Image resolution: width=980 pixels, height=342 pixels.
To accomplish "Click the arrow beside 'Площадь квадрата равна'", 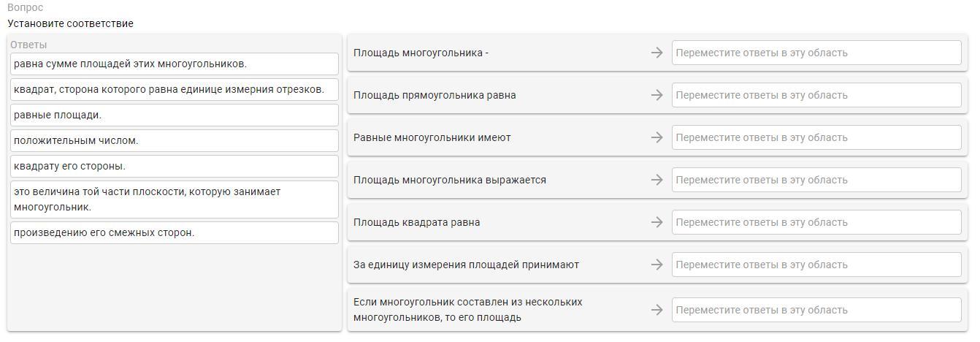I will point(656,222).
